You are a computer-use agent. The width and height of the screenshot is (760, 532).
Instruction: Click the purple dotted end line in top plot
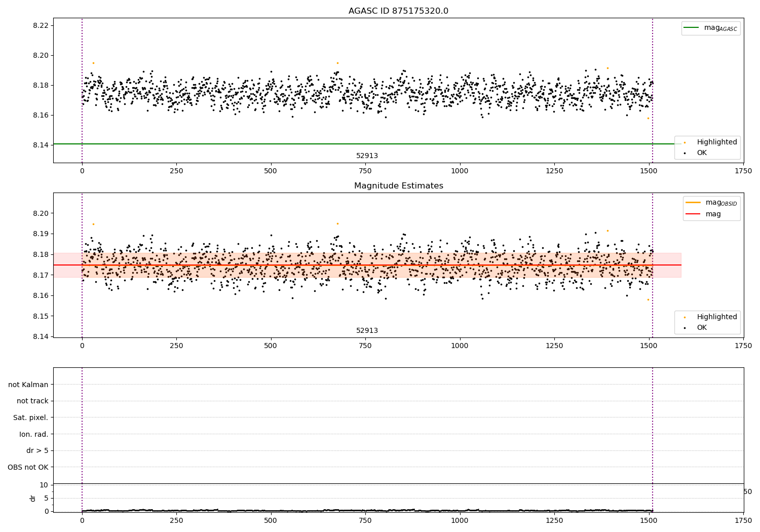[x=653, y=90]
